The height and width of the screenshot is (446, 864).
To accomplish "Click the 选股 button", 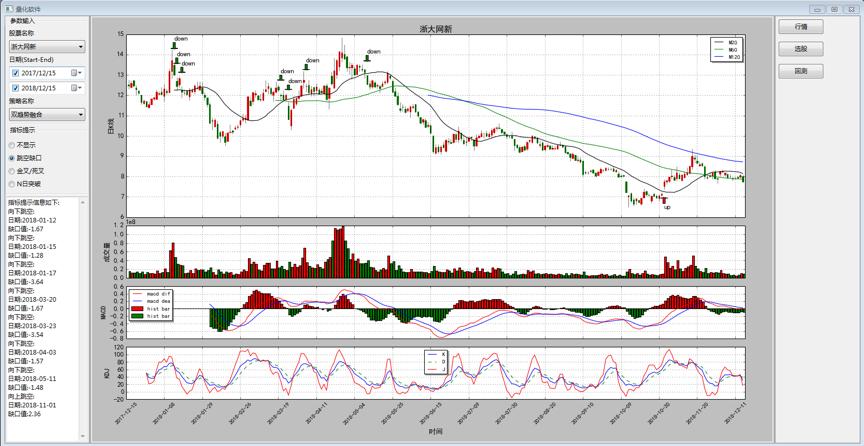I will 800,49.
